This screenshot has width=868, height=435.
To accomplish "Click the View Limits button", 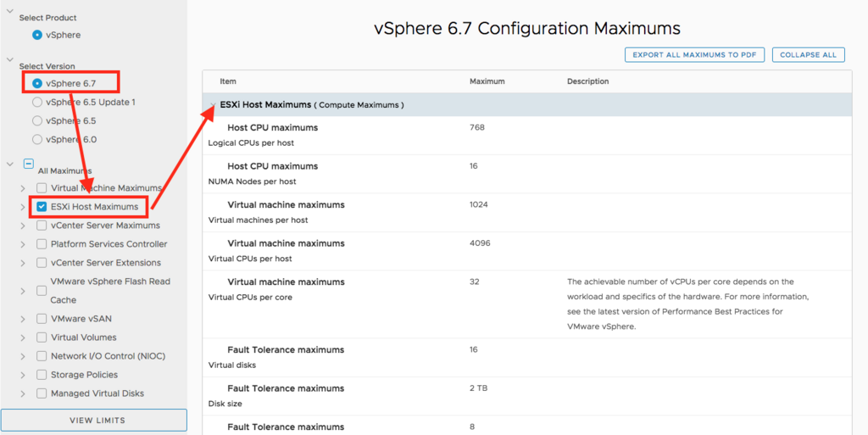I will click(93, 420).
